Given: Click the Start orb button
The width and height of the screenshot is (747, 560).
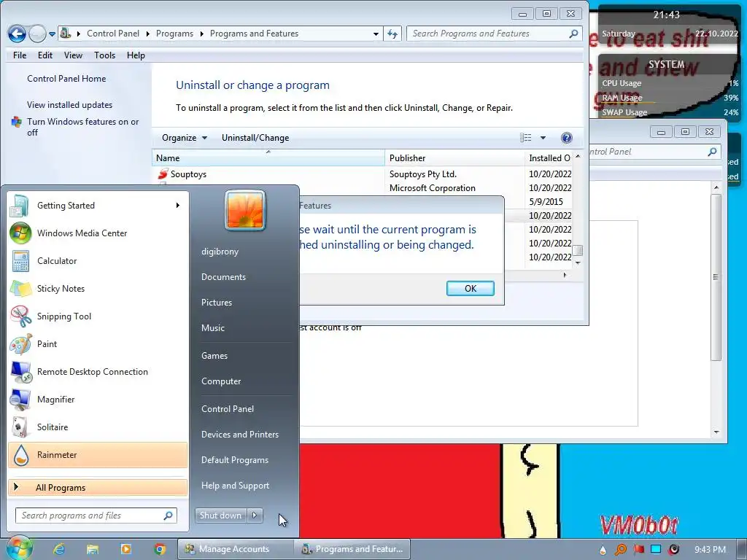Looking at the screenshot, I should click(19, 548).
